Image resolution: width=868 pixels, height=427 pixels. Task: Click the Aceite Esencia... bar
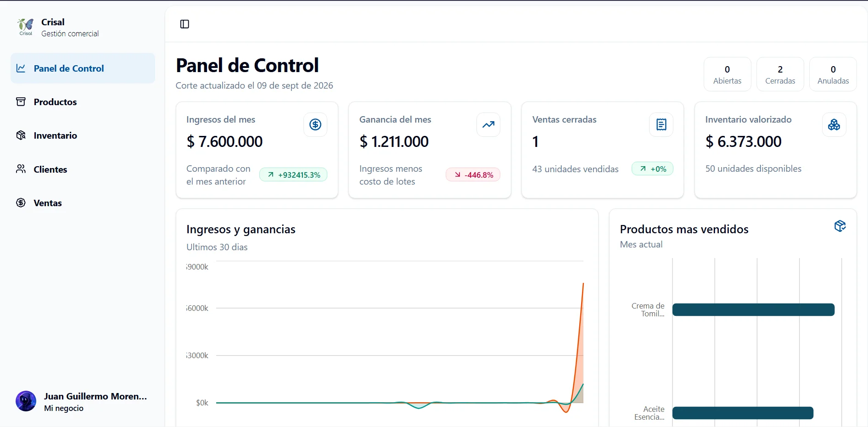(x=743, y=413)
